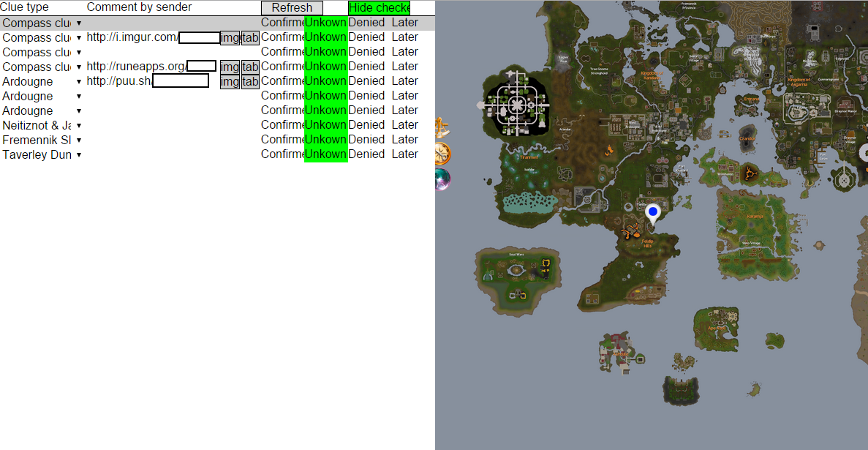Click the http://runeapps.org comment text
This screenshot has height=450, width=868.
(136, 67)
